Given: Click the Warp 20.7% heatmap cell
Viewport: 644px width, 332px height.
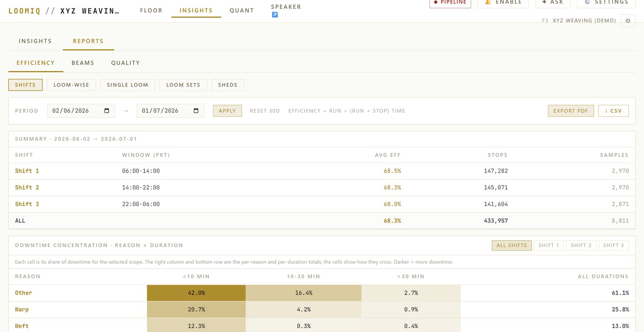Looking at the screenshot, I should pyautogui.click(x=196, y=309).
